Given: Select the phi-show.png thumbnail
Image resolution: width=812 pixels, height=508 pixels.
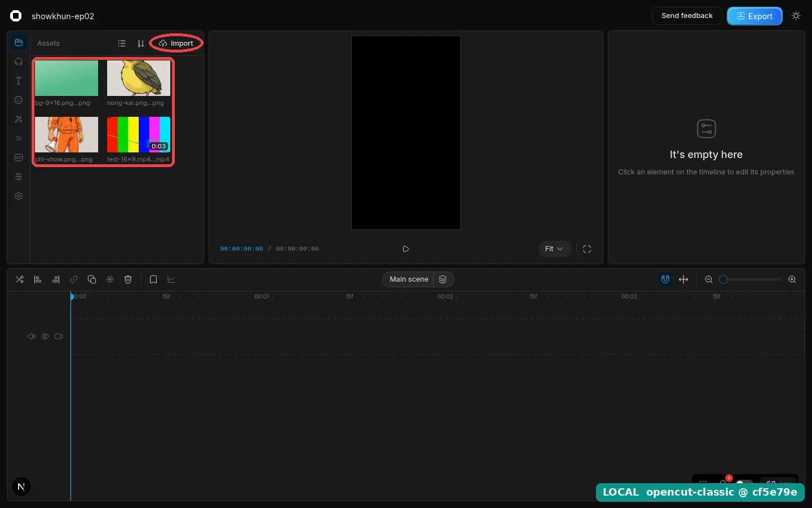Looking at the screenshot, I should [x=67, y=135].
